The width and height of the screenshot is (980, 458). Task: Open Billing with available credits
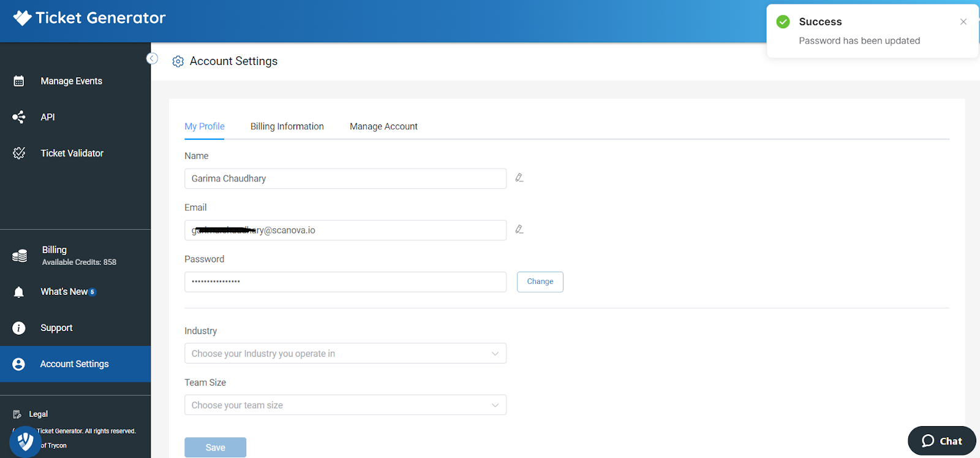pos(75,256)
